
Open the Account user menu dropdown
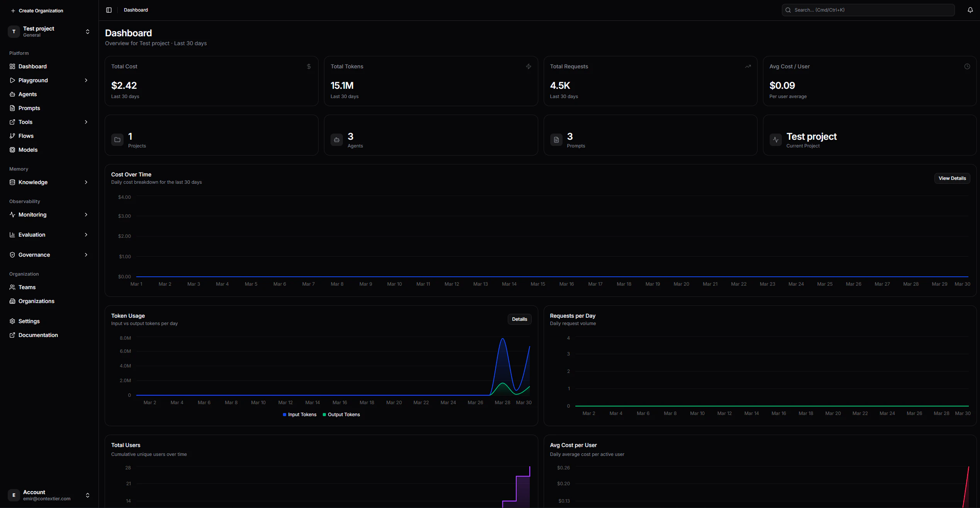click(49, 495)
